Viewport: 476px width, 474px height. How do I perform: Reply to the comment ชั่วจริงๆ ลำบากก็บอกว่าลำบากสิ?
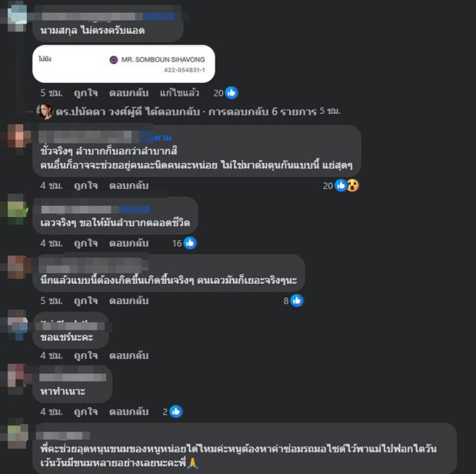pos(129,185)
